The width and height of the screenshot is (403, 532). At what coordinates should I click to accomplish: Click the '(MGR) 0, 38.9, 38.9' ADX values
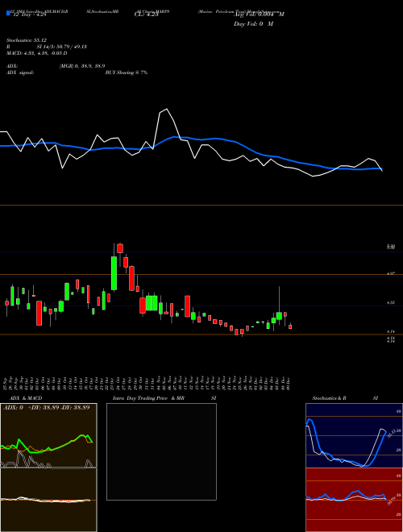tap(82, 66)
